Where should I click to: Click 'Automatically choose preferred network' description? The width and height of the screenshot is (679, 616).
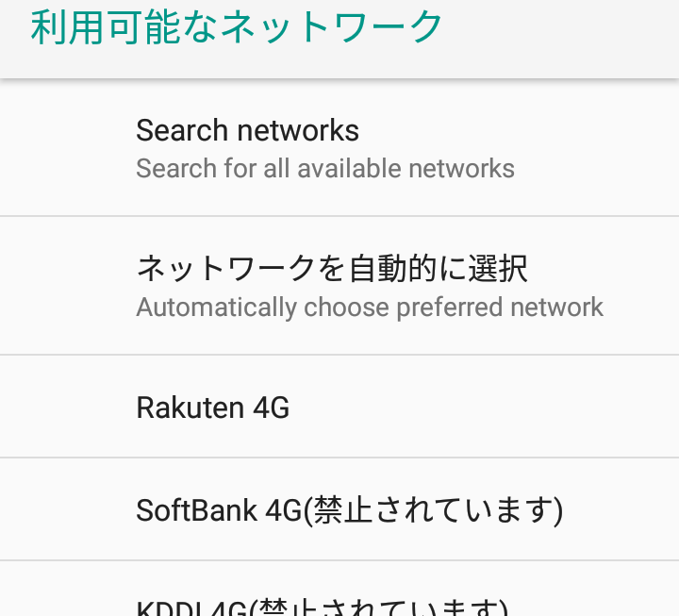370,308
